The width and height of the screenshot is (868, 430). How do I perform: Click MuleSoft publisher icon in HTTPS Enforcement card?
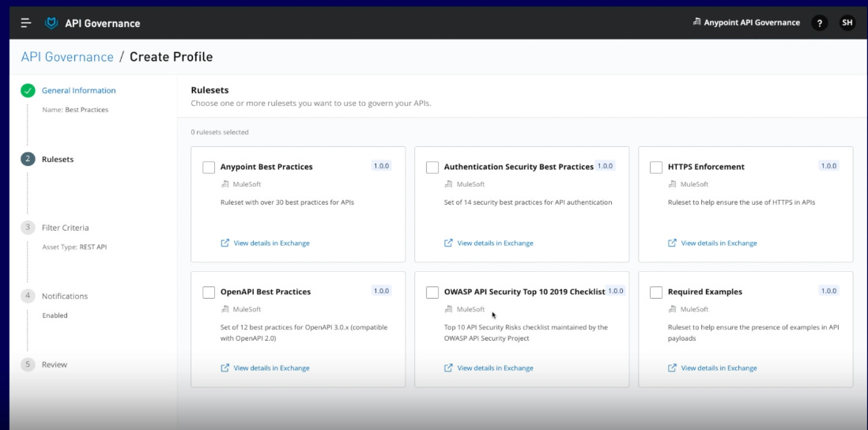(672, 184)
